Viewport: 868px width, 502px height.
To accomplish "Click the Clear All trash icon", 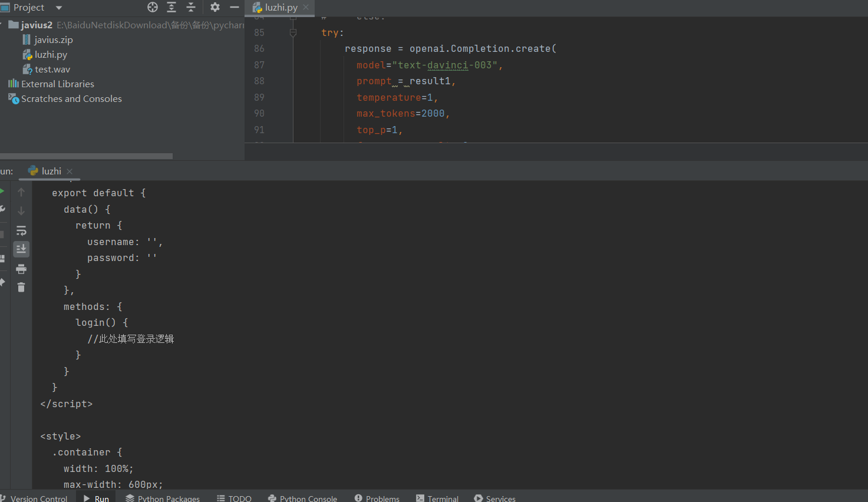I will [21, 288].
